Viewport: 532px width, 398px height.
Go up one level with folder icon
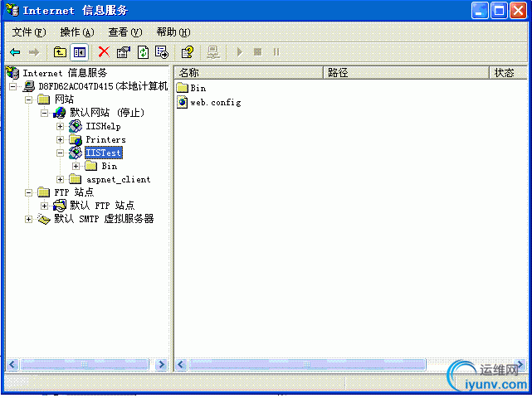pyautogui.click(x=60, y=52)
